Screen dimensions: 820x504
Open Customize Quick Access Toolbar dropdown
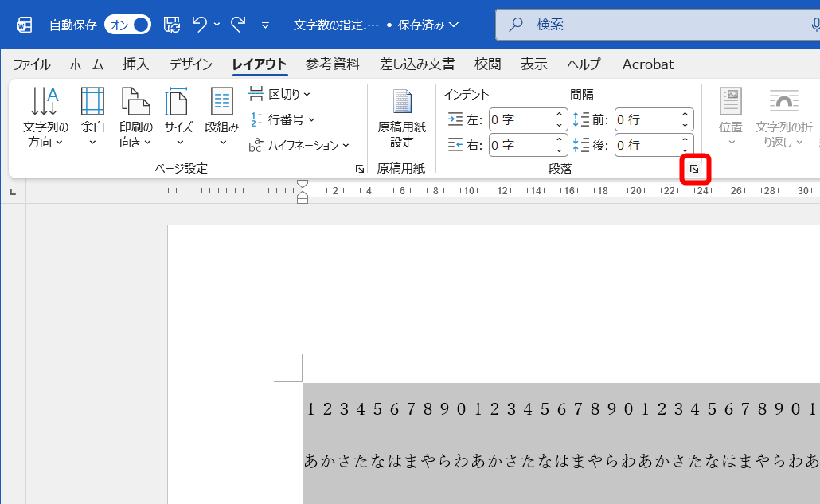[265, 25]
